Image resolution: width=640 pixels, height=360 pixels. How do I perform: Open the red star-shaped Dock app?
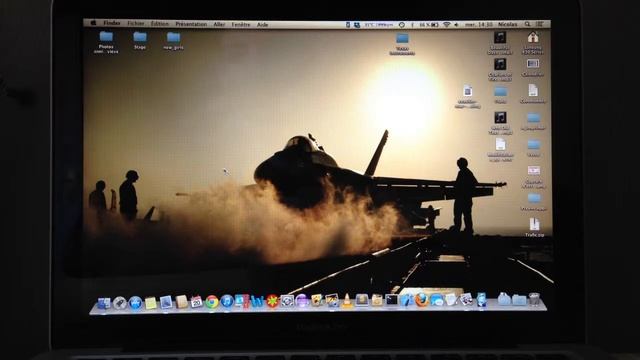pos(272,302)
